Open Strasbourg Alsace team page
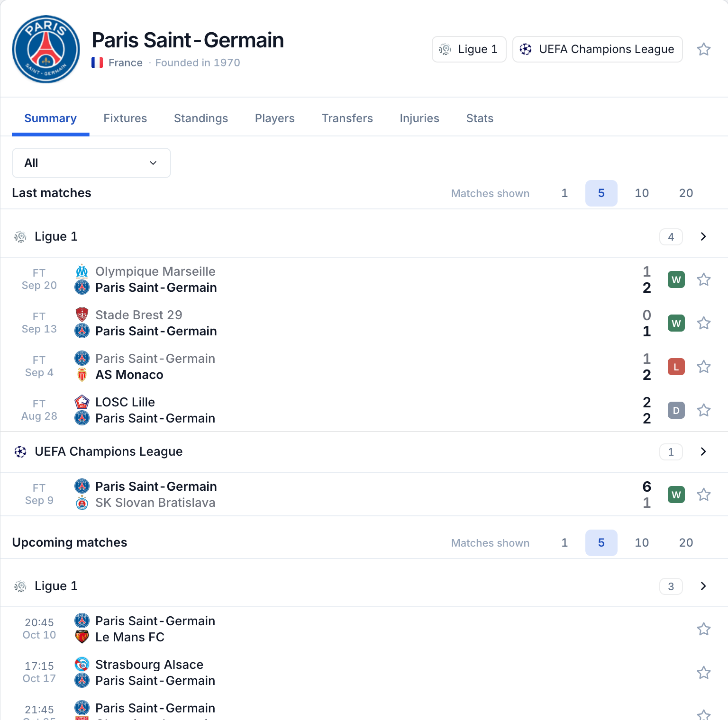The image size is (728, 720). click(x=149, y=665)
